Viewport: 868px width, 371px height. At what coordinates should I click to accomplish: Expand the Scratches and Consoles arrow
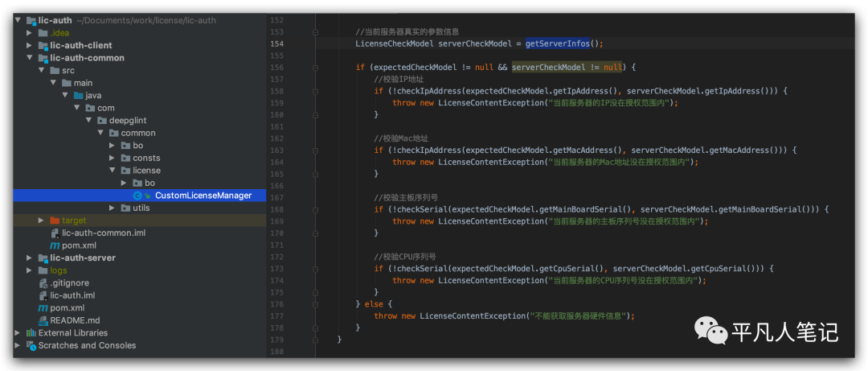coord(18,345)
